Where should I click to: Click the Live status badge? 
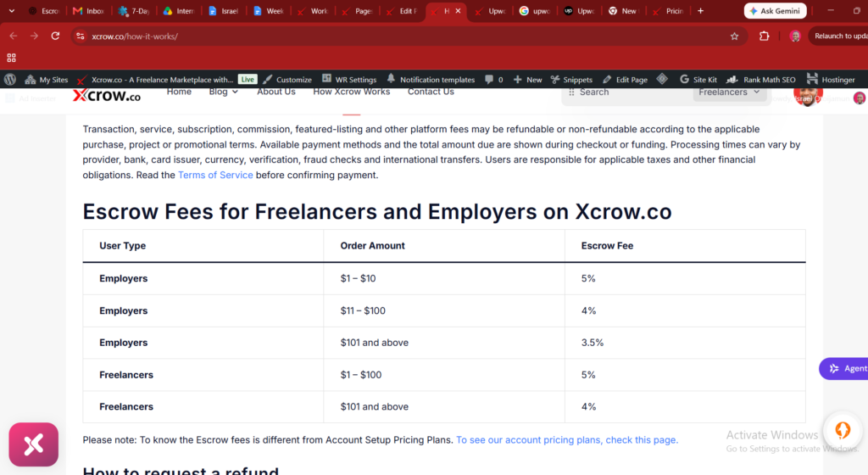248,79
